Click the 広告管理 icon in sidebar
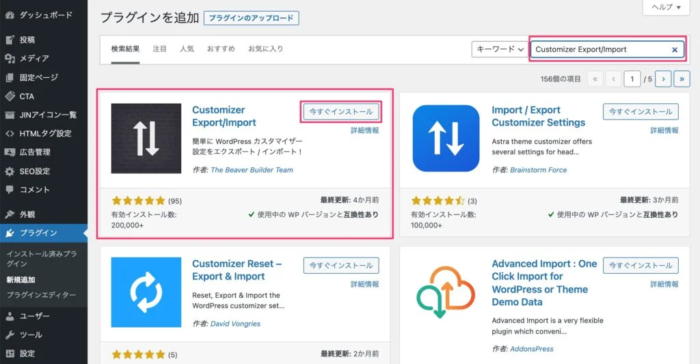Screen dimensions: 700x364 click(9, 152)
